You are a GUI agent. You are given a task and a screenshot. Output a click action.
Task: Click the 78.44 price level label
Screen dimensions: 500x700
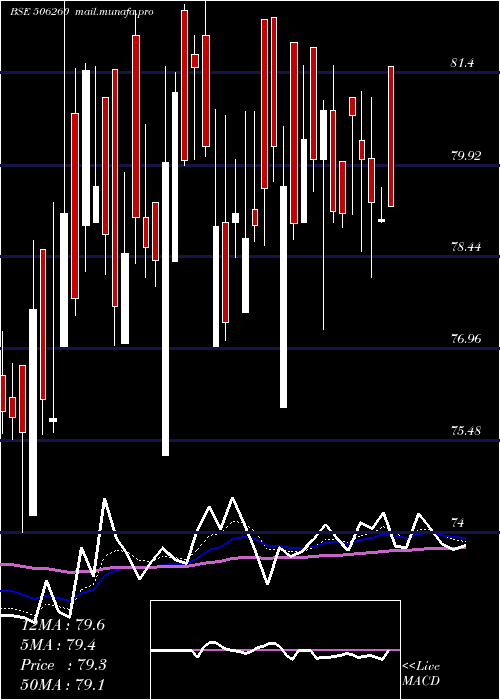click(466, 246)
